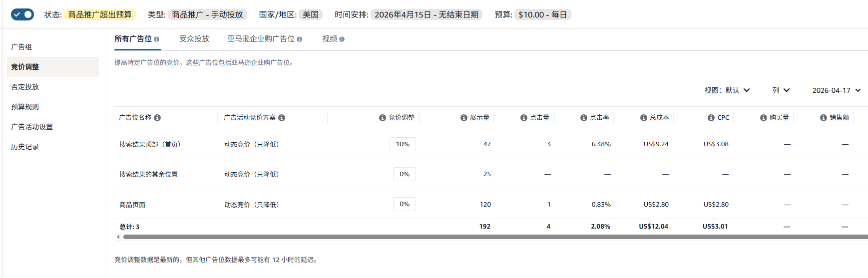Click info icon before 点击率 column header
This screenshot has width=868, height=278.
[583, 118]
